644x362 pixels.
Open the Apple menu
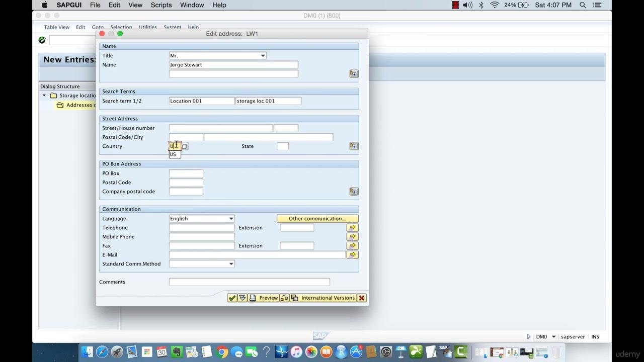point(44,5)
